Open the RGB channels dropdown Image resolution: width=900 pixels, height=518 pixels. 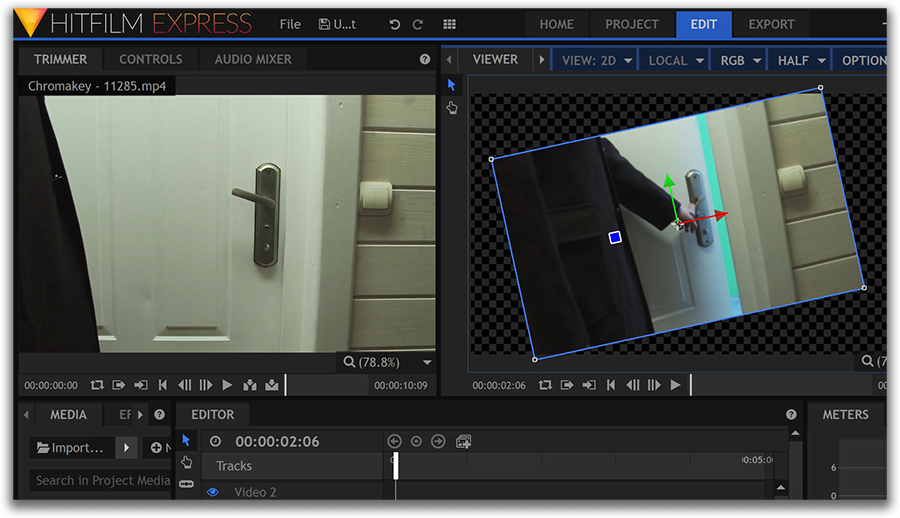click(740, 60)
